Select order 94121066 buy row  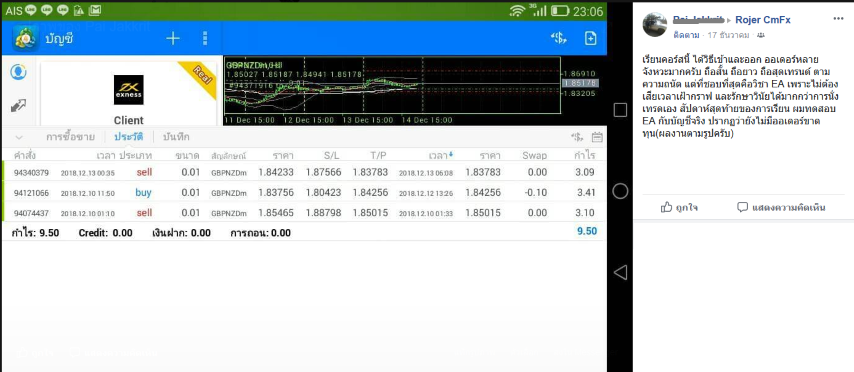tap(303, 192)
